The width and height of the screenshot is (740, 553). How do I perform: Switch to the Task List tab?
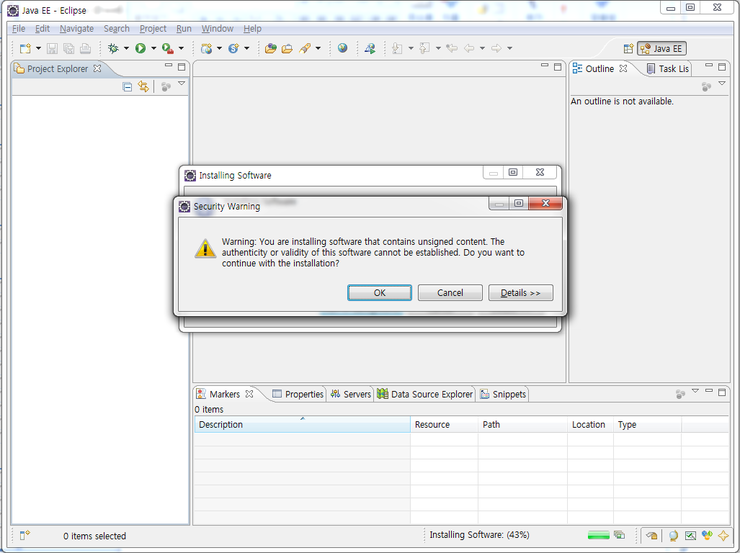pos(668,69)
